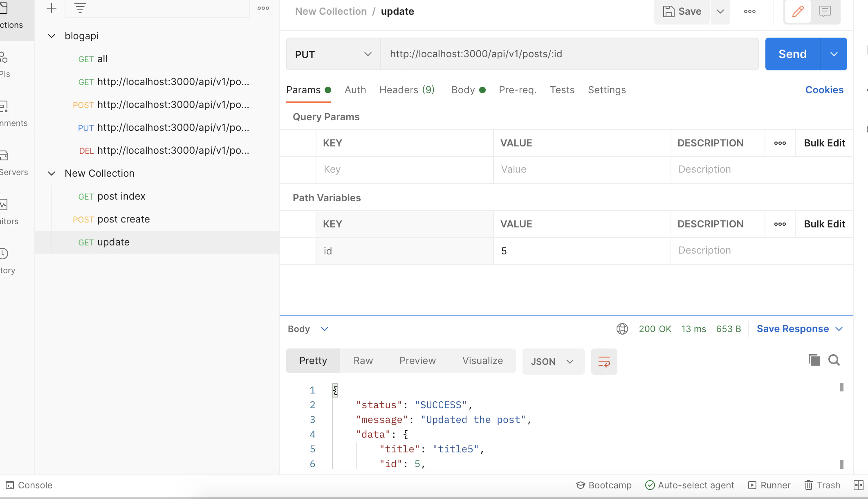Open sidebar options three-dot menu
Screen dimensions: 868x499
pyautogui.click(x=263, y=8)
